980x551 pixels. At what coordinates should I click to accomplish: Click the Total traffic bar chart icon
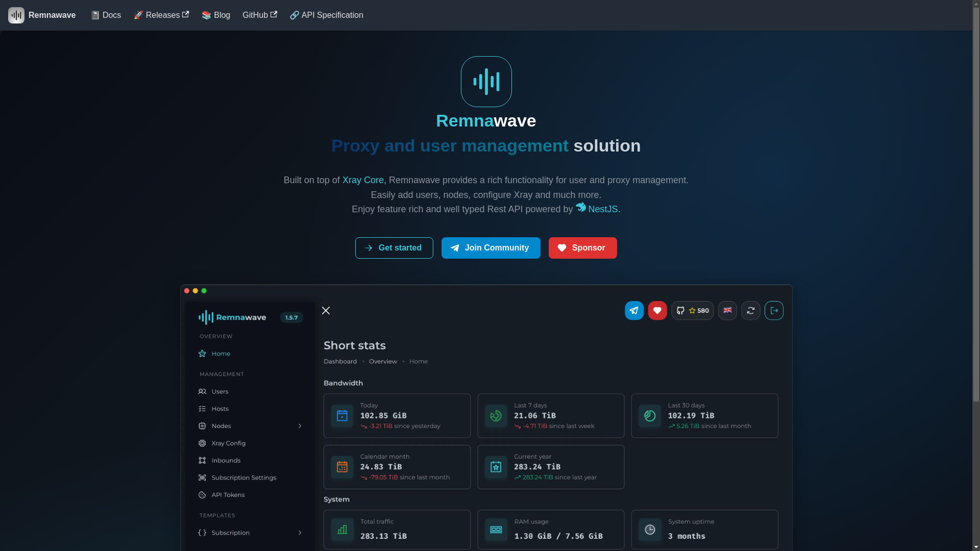tap(342, 530)
